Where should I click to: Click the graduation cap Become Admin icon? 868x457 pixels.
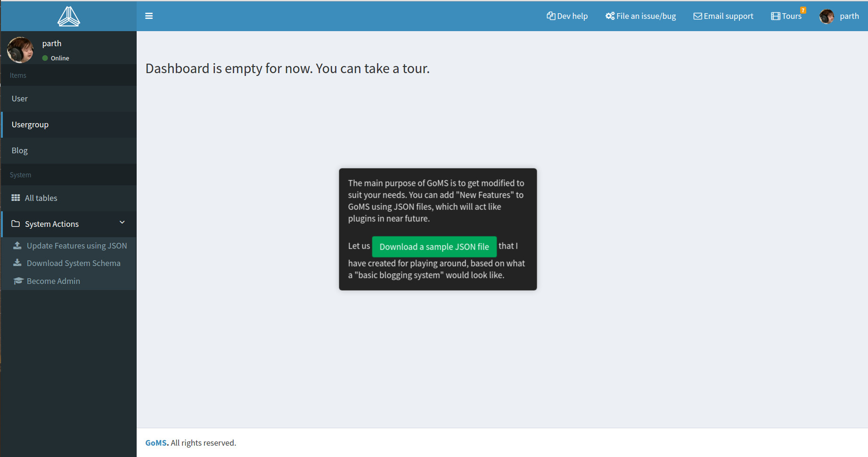[x=18, y=281]
